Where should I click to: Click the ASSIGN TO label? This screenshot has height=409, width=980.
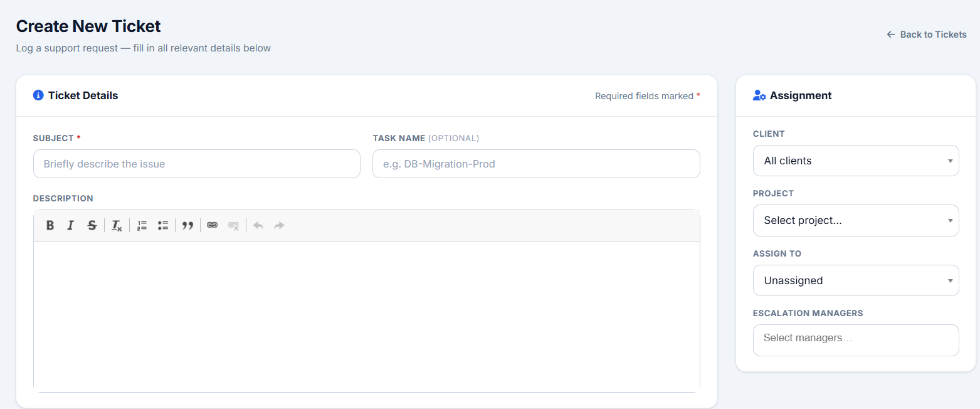tap(777, 253)
